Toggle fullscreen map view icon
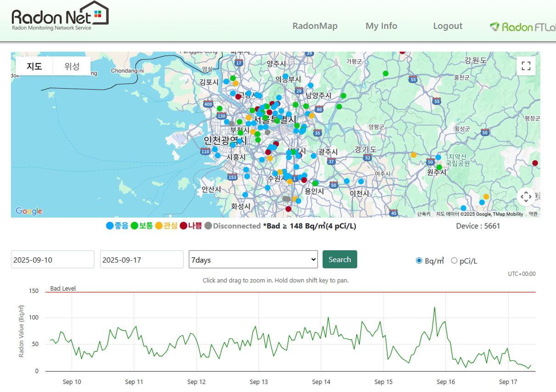 tap(526, 66)
